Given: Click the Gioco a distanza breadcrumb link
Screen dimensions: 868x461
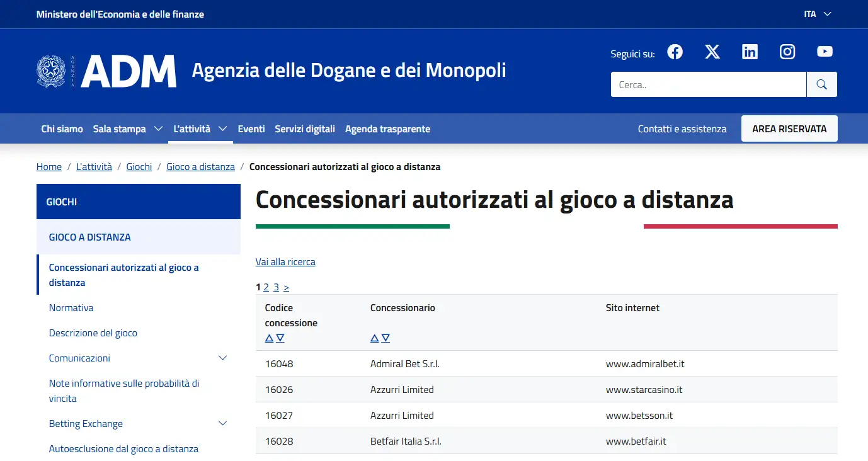Looking at the screenshot, I should [200, 167].
